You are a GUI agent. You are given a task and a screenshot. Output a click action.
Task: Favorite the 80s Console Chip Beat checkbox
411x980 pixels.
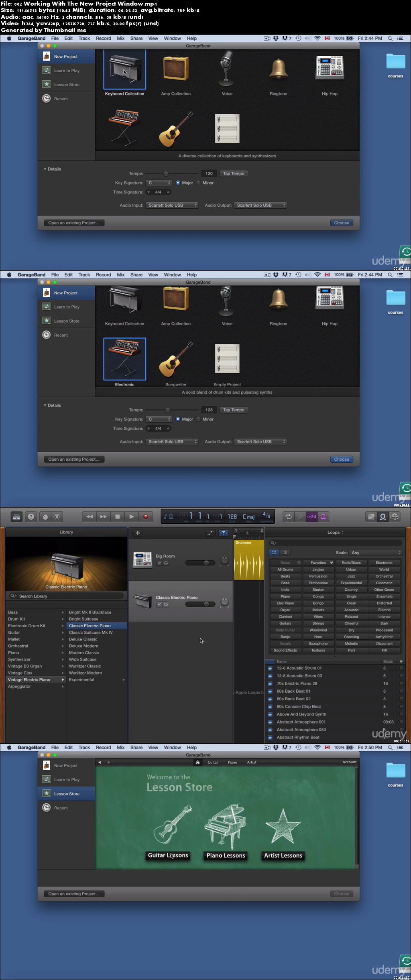pos(401,707)
